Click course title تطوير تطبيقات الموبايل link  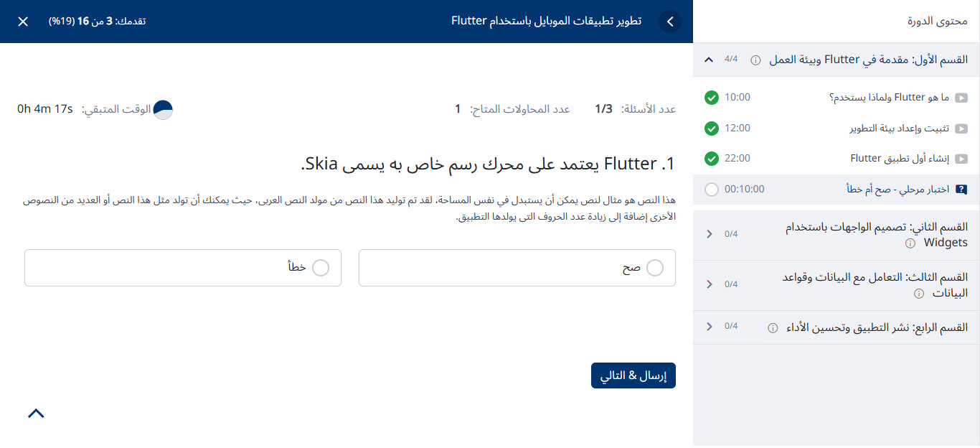(547, 21)
